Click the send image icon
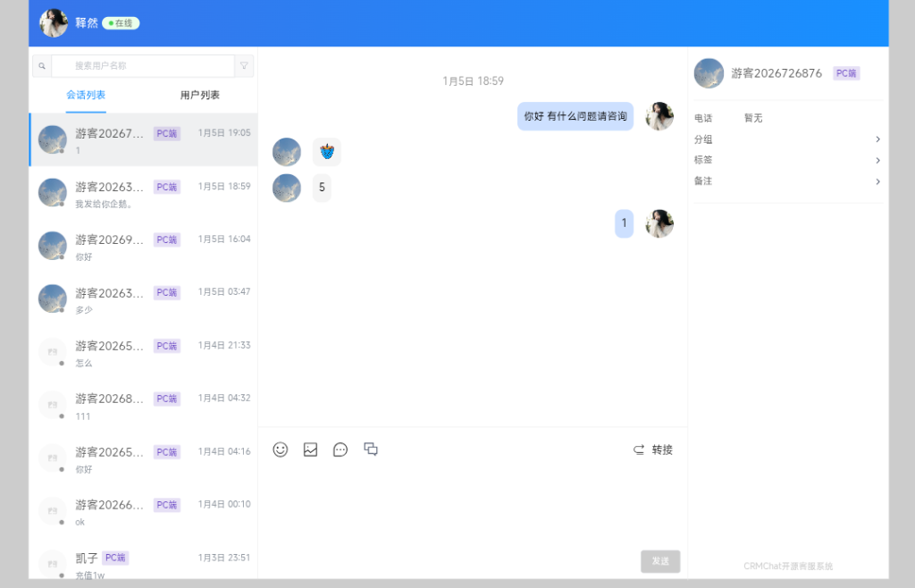Viewport: 915px width, 588px height. (310, 449)
